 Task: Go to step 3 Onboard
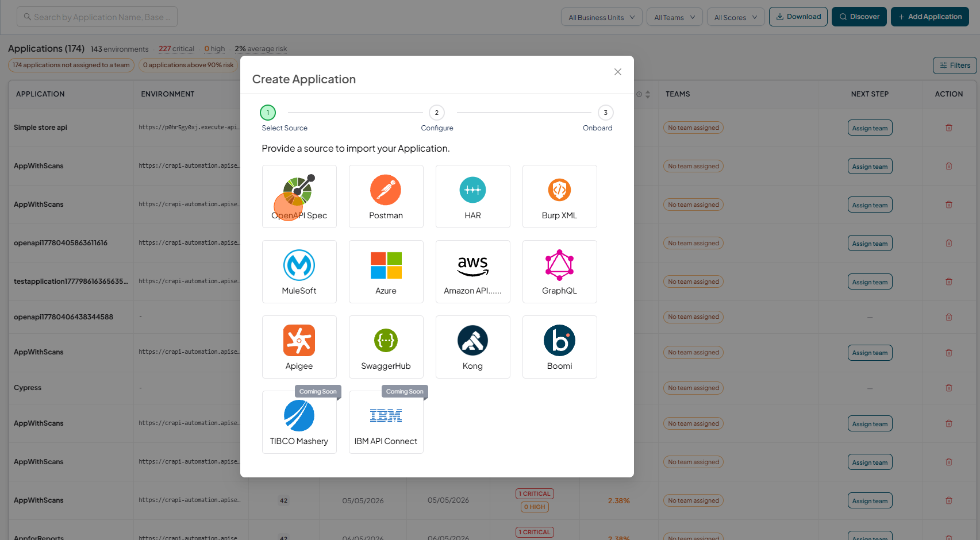pyautogui.click(x=605, y=113)
